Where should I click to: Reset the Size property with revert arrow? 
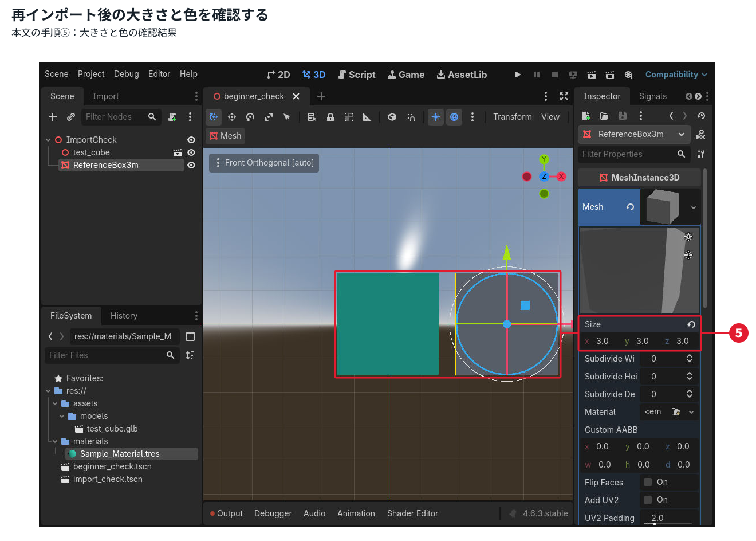[691, 324]
